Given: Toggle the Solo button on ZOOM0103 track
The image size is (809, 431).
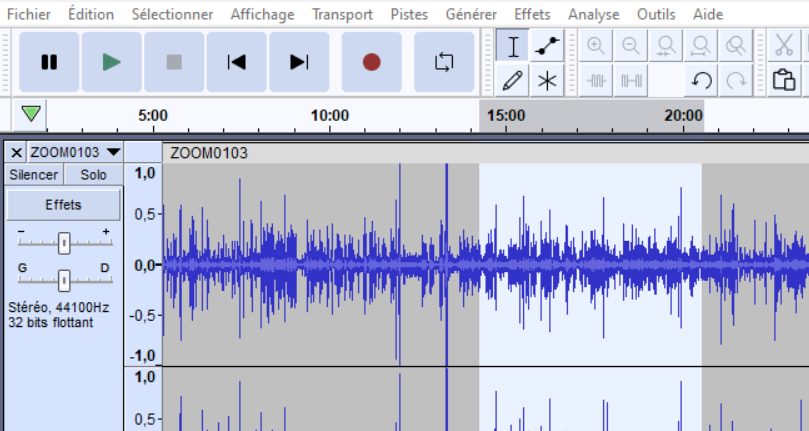Looking at the screenshot, I should [93, 174].
